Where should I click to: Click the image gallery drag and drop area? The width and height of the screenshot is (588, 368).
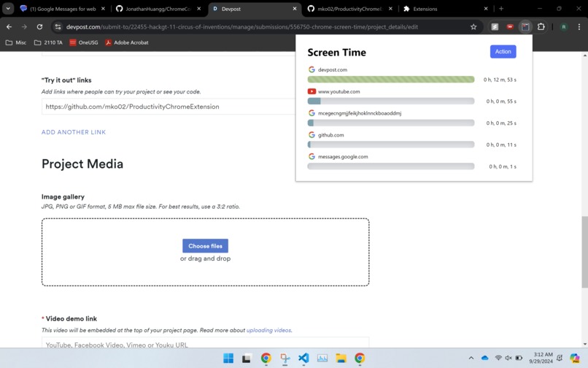[205, 252]
